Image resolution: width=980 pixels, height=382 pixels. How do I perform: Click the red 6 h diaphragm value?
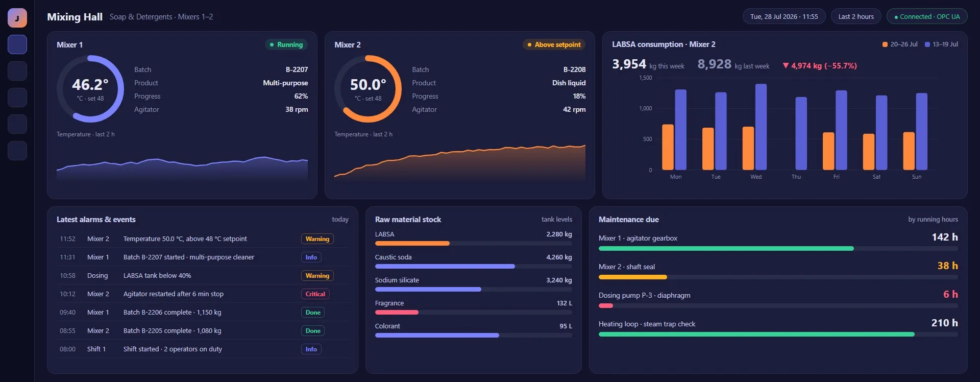950,294
